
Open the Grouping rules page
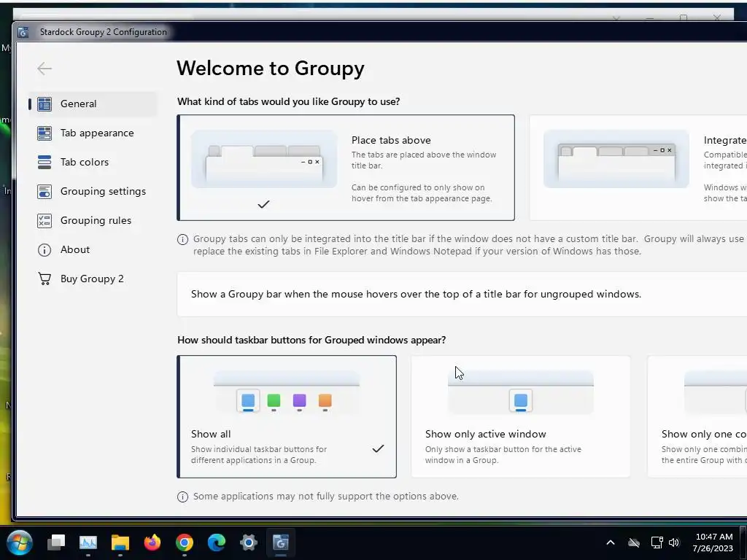[93, 220]
